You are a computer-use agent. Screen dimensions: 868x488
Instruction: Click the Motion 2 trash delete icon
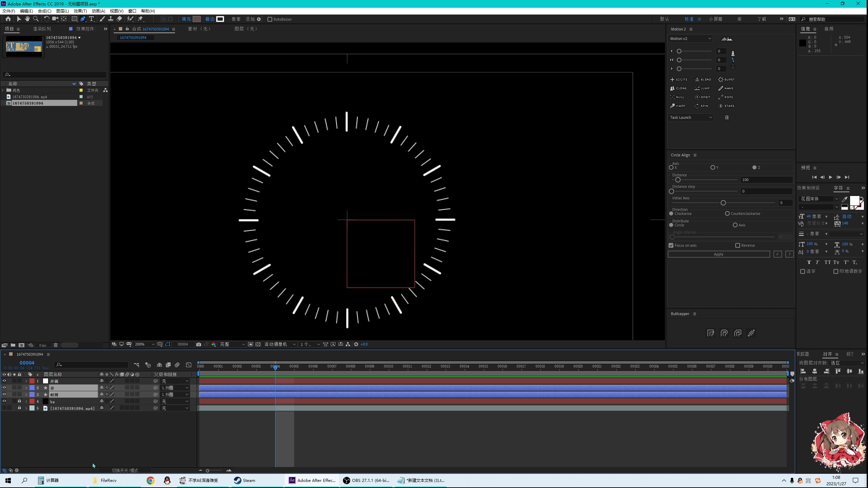(726, 117)
